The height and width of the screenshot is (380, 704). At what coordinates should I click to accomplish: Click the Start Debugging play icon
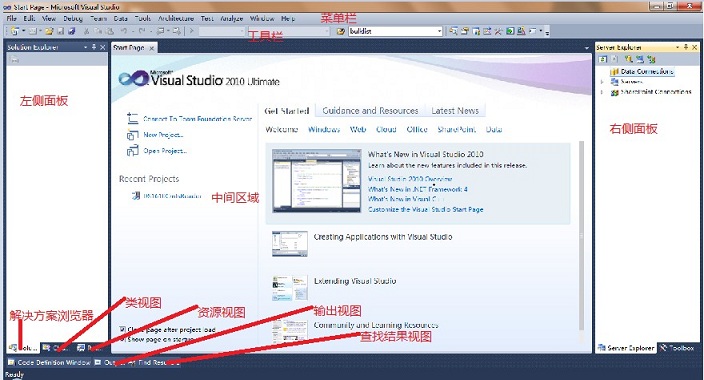[192, 31]
